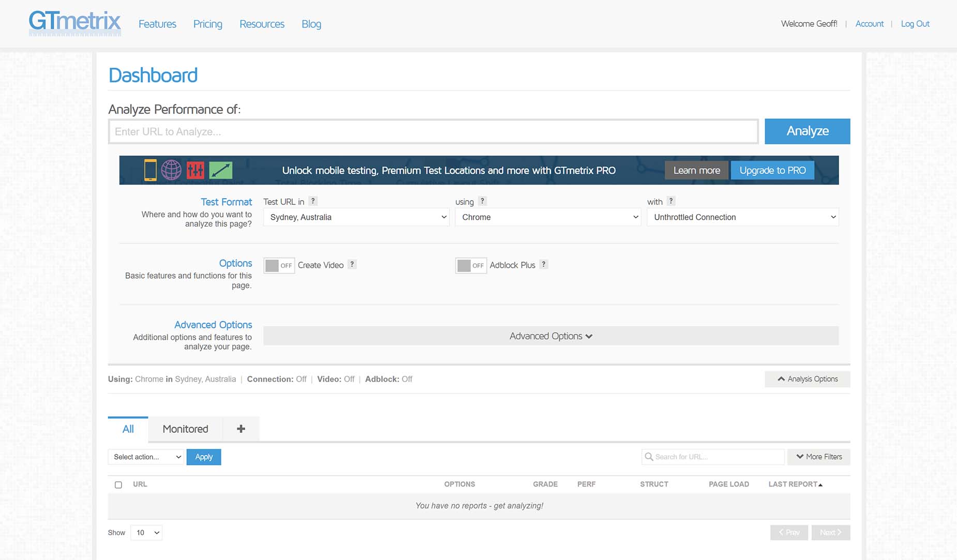Click the Search for URL field
This screenshot has height=560, width=957.
coord(713,457)
